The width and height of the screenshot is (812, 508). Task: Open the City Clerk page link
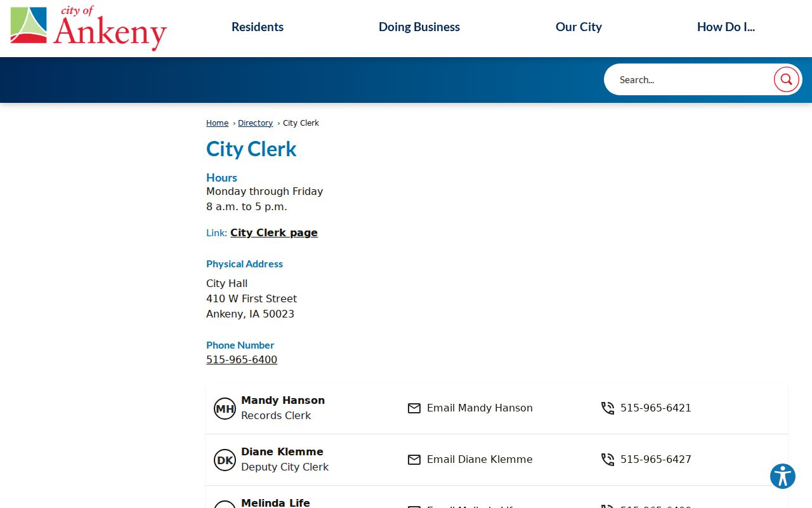[274, 232]
